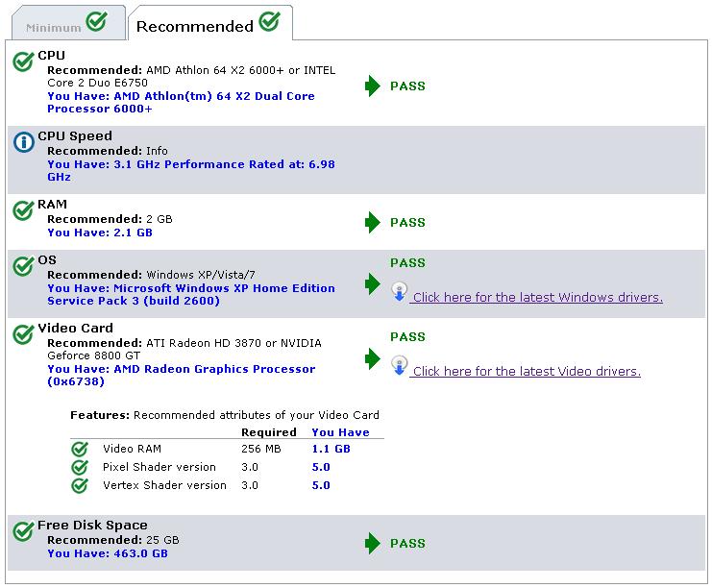712x588 pixels.
Task: Switch to the Minimum tab
Action: (x=68, y=23)
